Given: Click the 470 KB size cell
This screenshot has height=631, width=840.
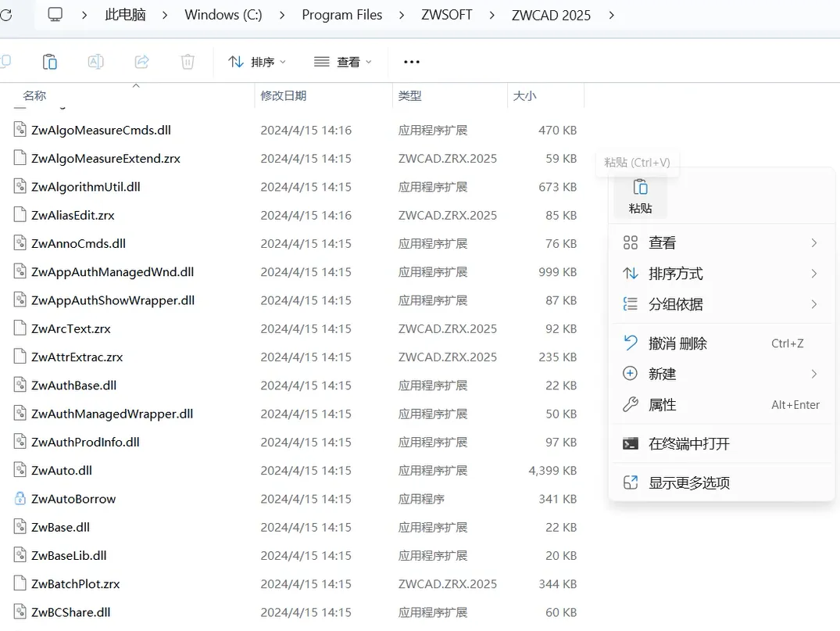Looking at the screenshot, I should [558, 130].
